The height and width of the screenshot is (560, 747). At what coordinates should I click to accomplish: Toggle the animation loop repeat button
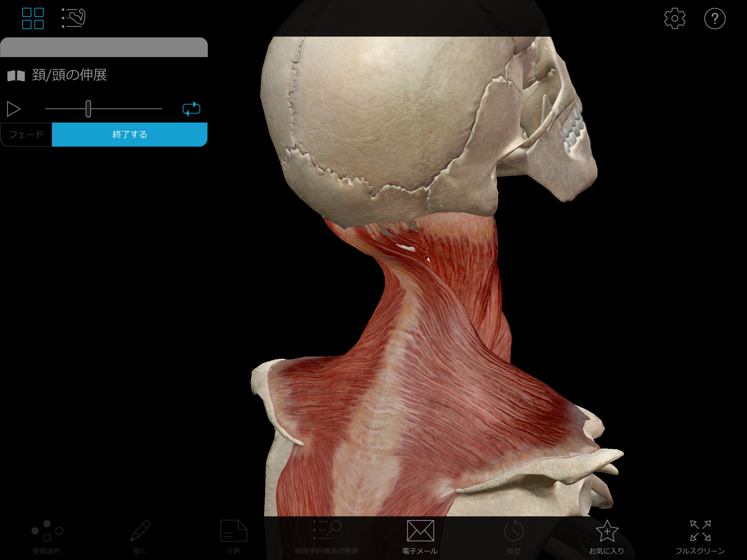191,109
